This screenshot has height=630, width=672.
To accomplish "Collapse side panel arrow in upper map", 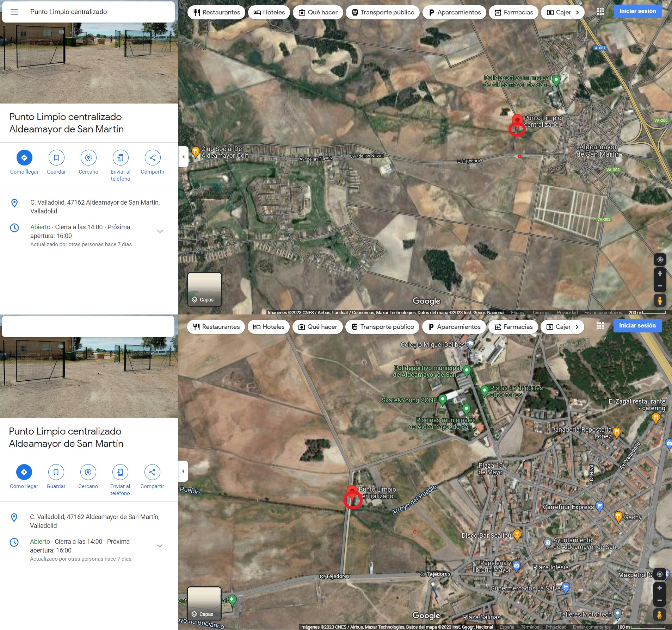I will 183,157.
